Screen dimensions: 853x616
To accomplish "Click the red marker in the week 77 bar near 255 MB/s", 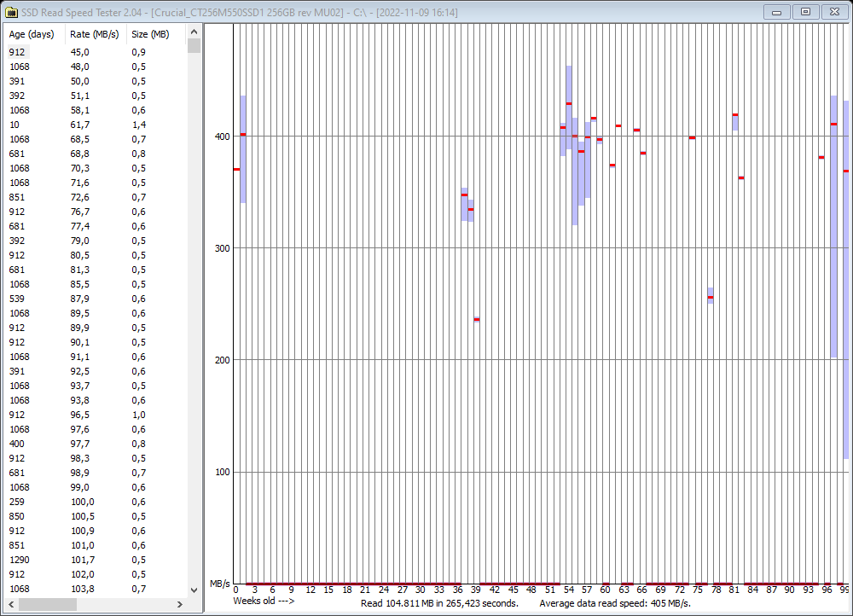I will 711,297.
